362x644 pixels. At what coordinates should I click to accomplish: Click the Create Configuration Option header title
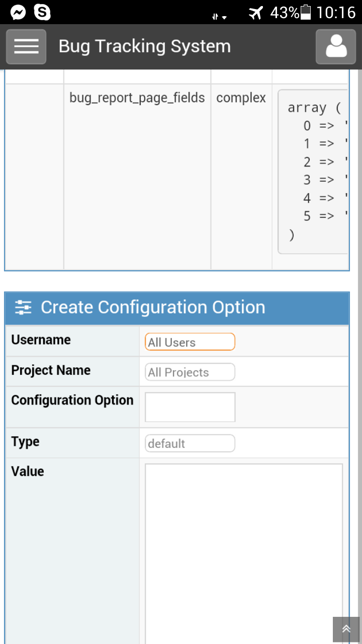tap(153, 307)
